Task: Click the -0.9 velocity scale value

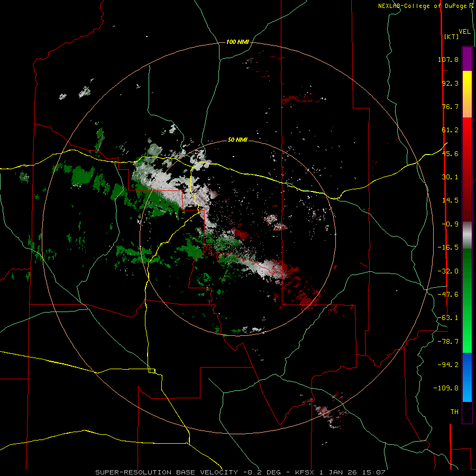Action: [450, 224]
